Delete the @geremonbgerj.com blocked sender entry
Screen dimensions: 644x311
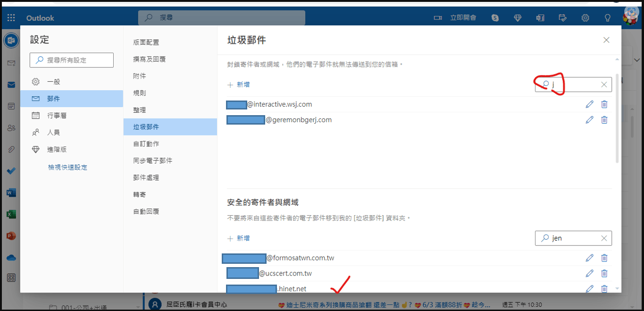(x=604, y=119)
